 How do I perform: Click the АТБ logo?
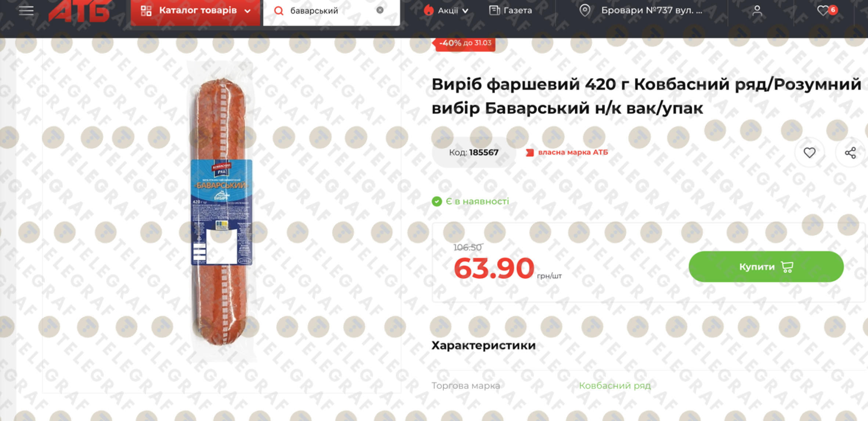point(79,11)
